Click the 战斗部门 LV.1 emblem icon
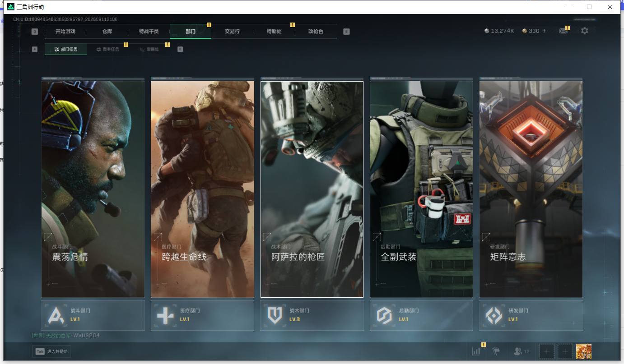The image size is (624, 364). pos(56,315)
